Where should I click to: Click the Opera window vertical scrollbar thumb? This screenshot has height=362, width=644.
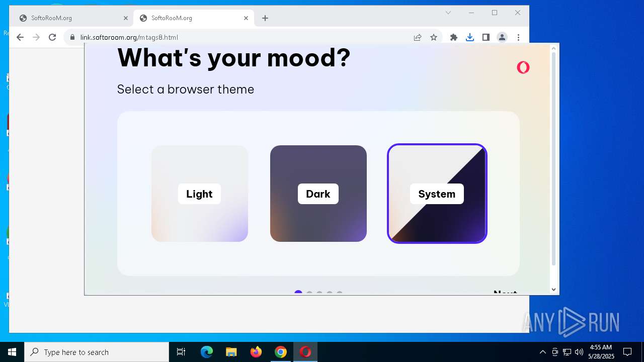pyautogui.click(x=554, y=158)
